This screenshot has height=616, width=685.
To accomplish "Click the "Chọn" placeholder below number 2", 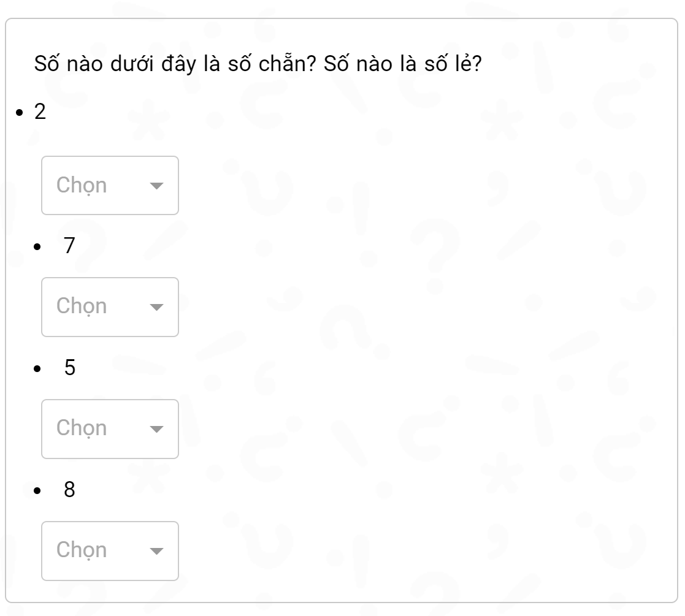I will pos(82,185).
